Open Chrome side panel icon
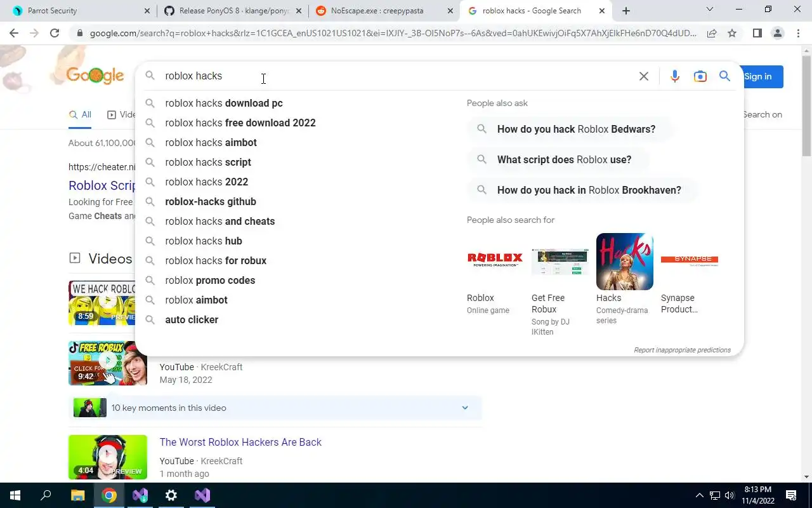812x508 pixels. click(757, 33)
